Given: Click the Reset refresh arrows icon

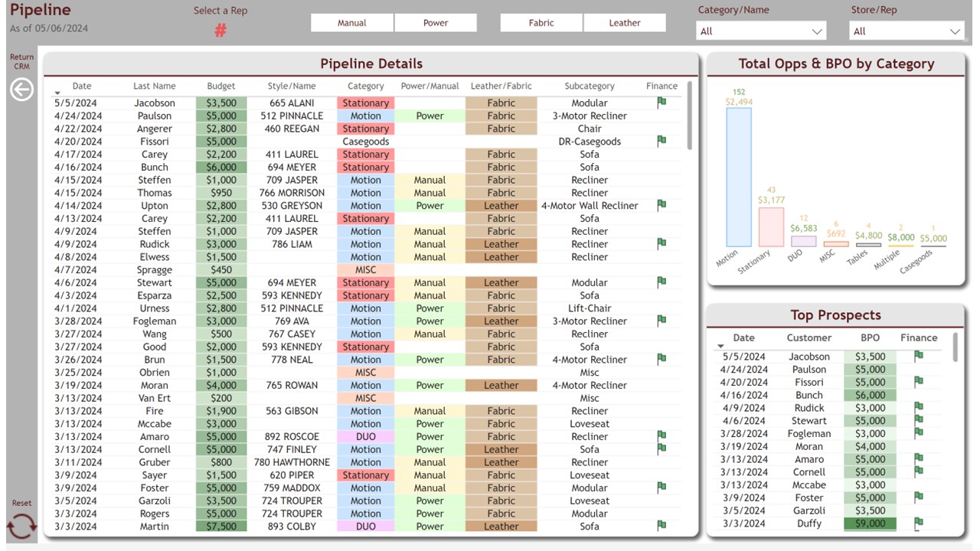Looking at the screenshot, I should (x=21, y=527).
